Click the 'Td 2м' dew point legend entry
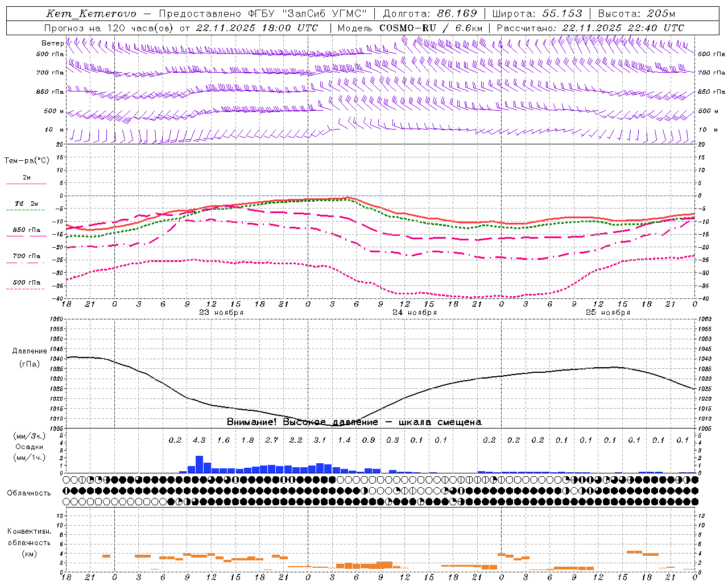Viewport: 728px width, 582px height. [26, 203]
